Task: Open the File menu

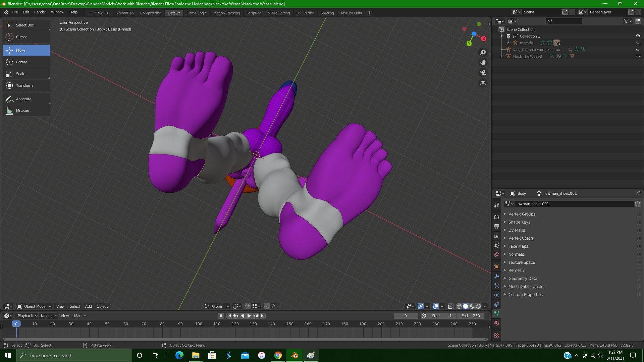Action: click(15, 12)
